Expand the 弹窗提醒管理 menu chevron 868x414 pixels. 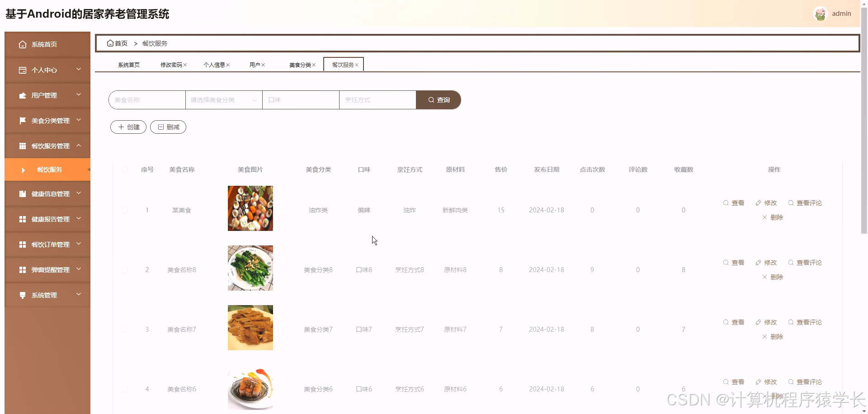(x=79, y=269)
